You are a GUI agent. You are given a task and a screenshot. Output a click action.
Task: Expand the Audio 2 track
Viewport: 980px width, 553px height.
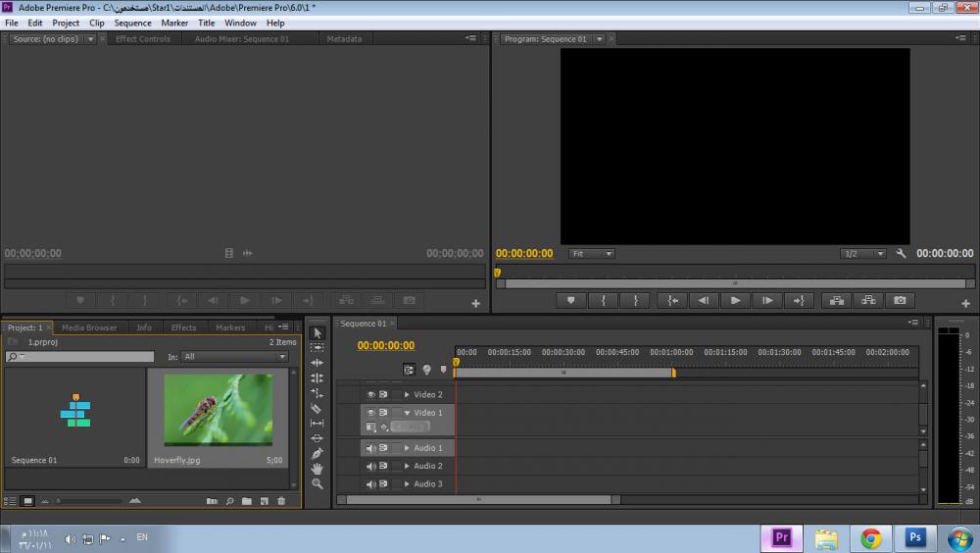click(x=407, y=466)
